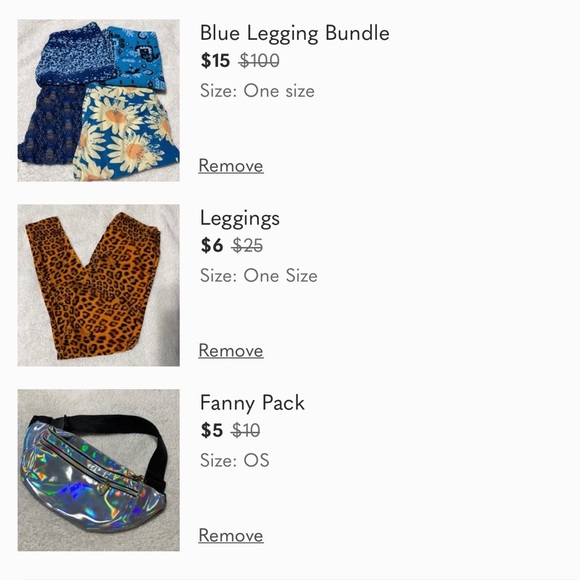The width and height of the screenshot is (580, 580).
Task: Select the crossed-out $10 original price
Action: click(246, 431)
